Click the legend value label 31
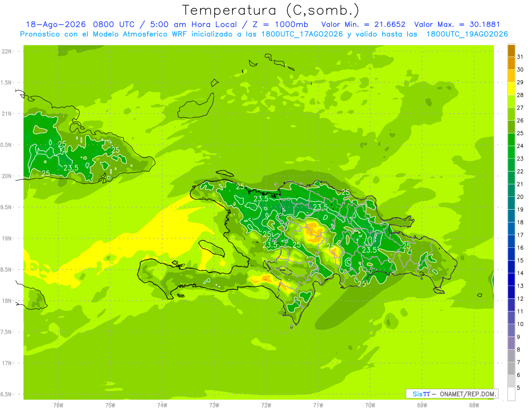532x411 pixels. click(x=520, y=57)
